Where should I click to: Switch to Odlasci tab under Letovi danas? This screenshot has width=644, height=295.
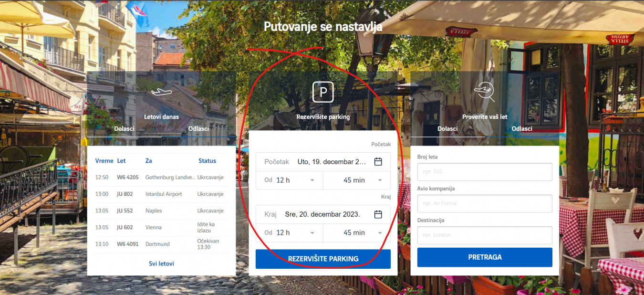coord(198,129)
